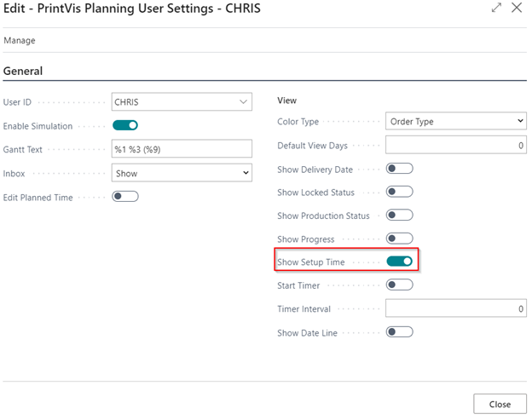532x420 pixels.
Task: Enable the Start Timer toggle
Action: pyautogui.click(x=399, y=285)
